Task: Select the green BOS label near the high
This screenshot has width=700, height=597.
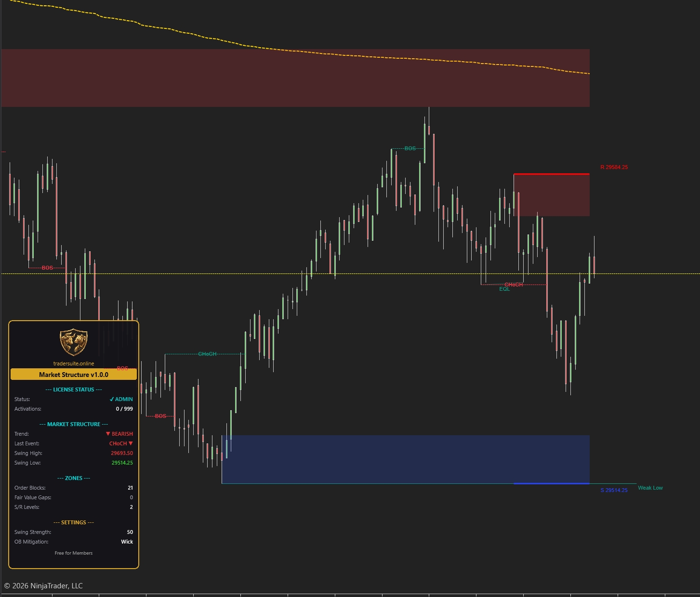Action: (x=410, y=148)
